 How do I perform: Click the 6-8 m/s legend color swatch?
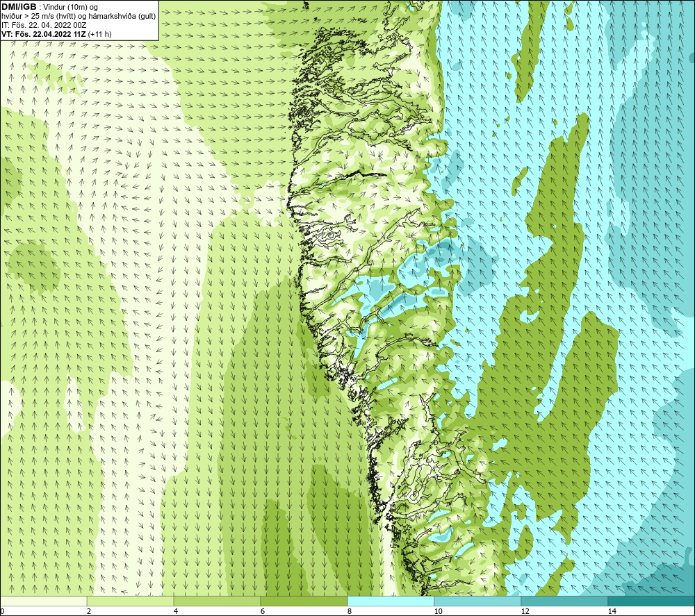point(304,601)
